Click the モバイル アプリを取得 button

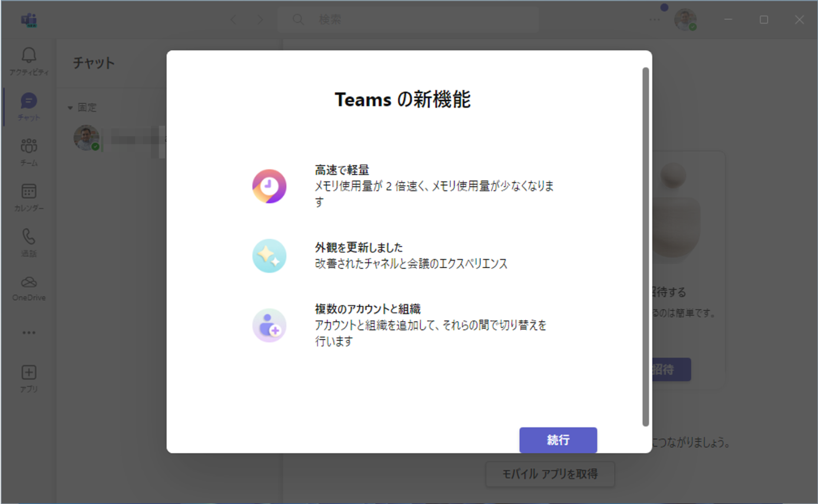pyautogui.click(x=550, y=474)
